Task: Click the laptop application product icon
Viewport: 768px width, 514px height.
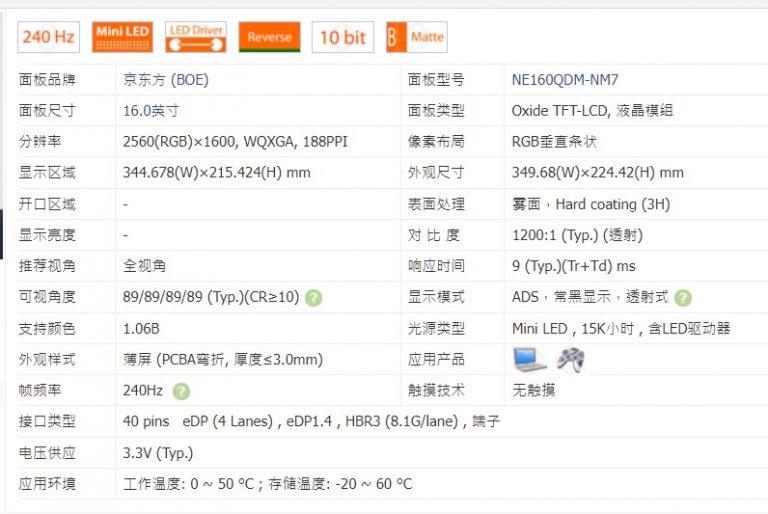Action: pyautogui.click(x=529, y=360)
